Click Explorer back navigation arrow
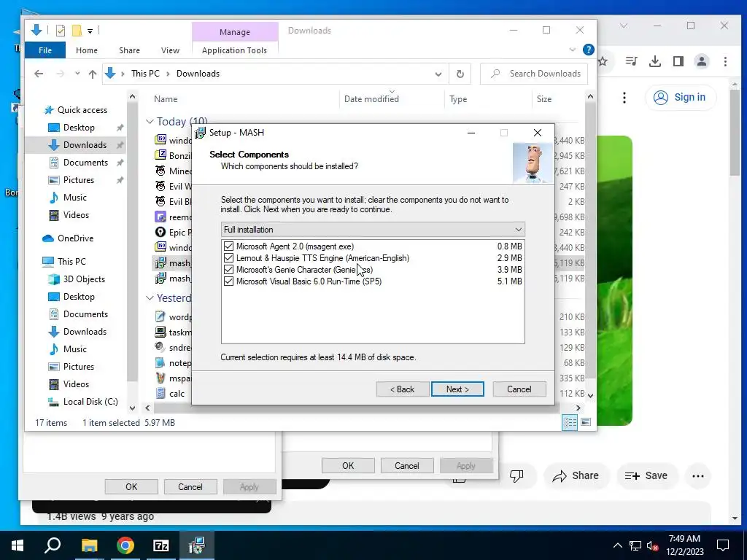747x560 pixels. (x=39, y=74)
